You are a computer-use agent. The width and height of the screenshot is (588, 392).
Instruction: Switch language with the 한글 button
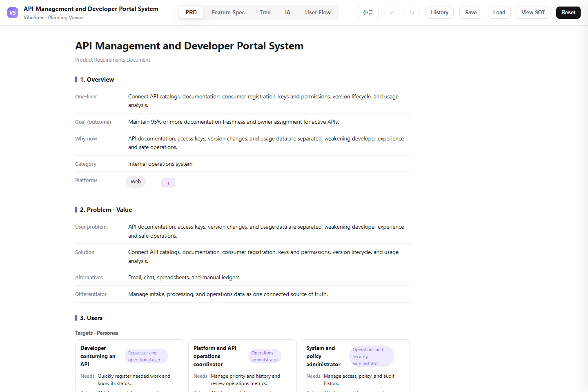[x=368, y=13]
